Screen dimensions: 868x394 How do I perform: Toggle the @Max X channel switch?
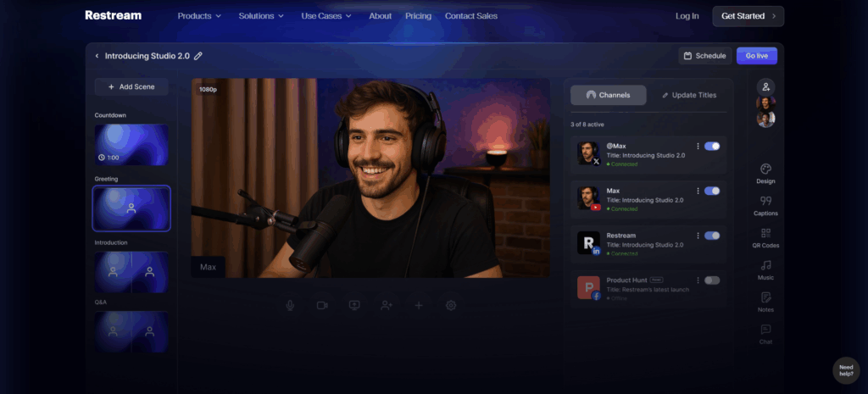[712, 146]
